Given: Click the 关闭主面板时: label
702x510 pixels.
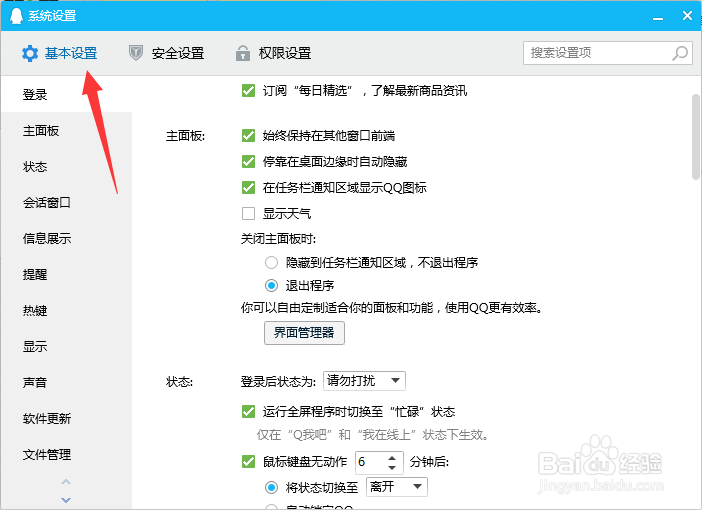Looking at the screenshot, I should pyautogui.click(x=278, y=239).
